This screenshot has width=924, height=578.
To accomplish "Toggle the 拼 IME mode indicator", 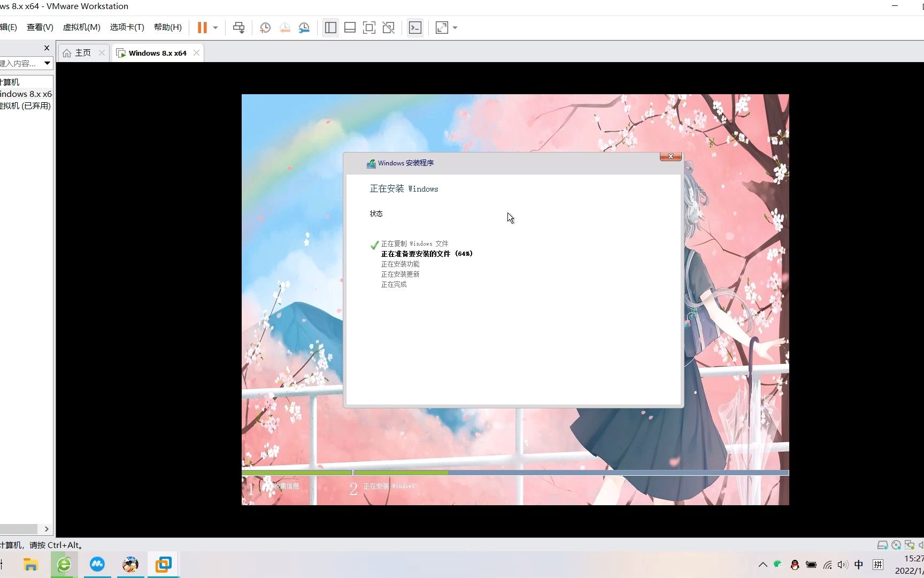I will pyautogui.click(x=878, y=565).
